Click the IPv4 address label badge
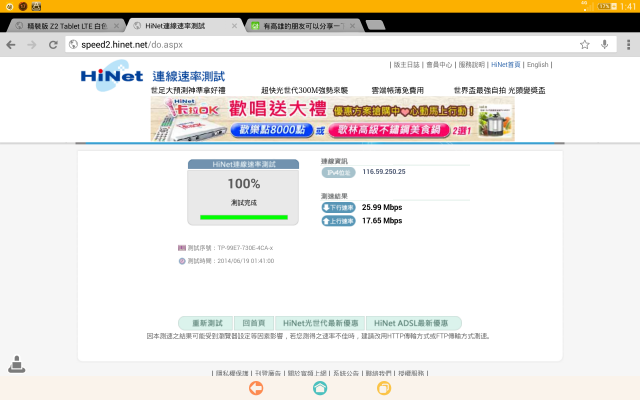 coord(338,173)
